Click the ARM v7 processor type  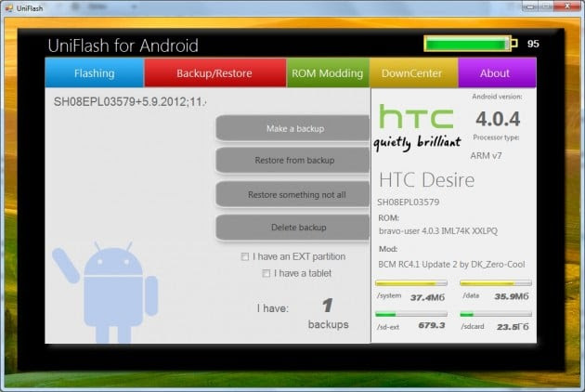tap(486, 156)
